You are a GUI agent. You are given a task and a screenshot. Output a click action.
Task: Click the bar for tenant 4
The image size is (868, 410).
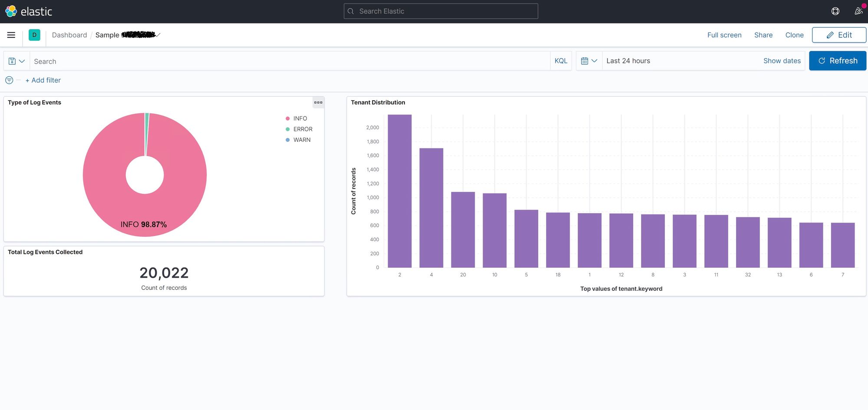431,208
